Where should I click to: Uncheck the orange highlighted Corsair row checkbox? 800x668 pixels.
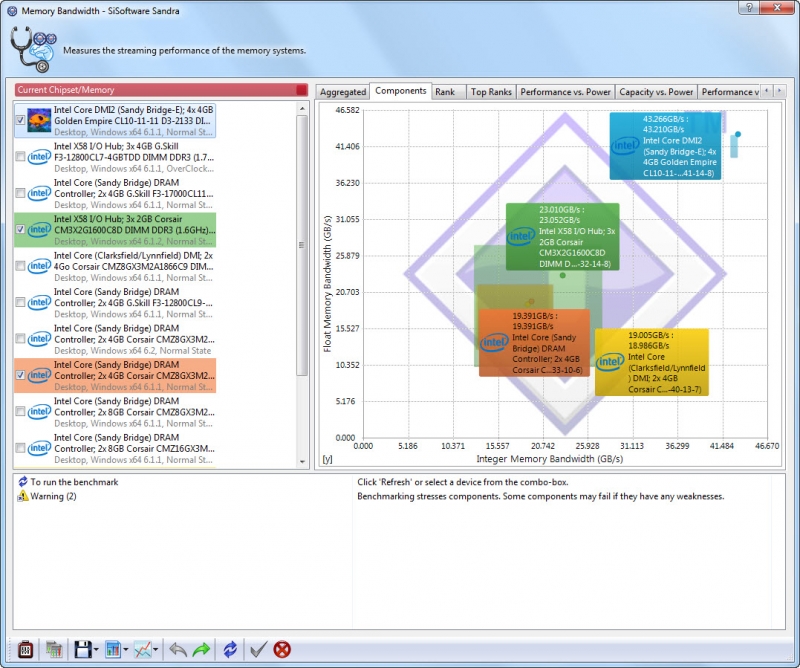pyautogui.click(x=20, y=376)
